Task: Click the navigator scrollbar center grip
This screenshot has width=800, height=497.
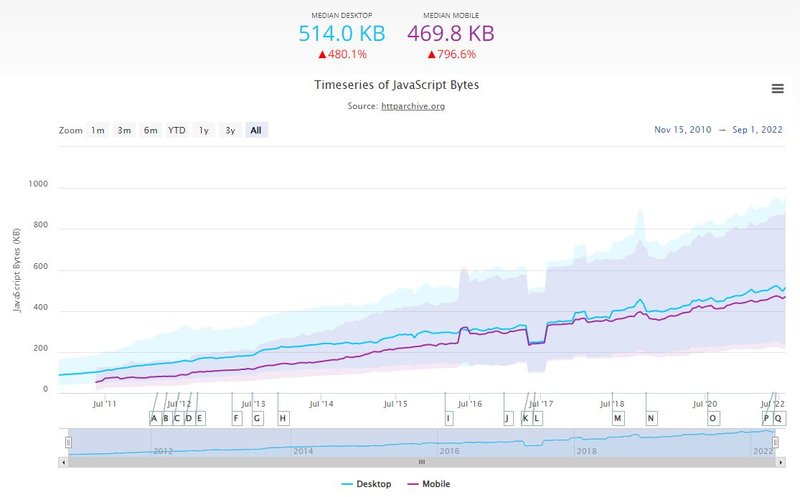Action: [422, 462]
